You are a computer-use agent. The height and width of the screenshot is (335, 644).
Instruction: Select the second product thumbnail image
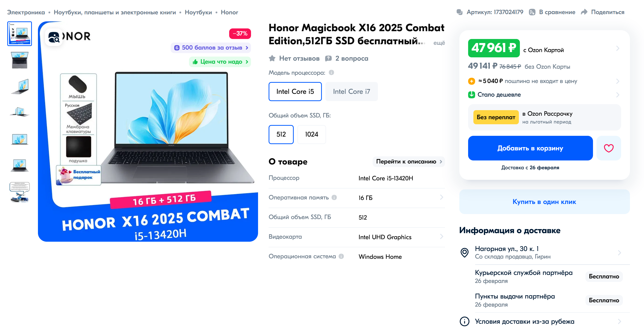(x=20, y=60)
